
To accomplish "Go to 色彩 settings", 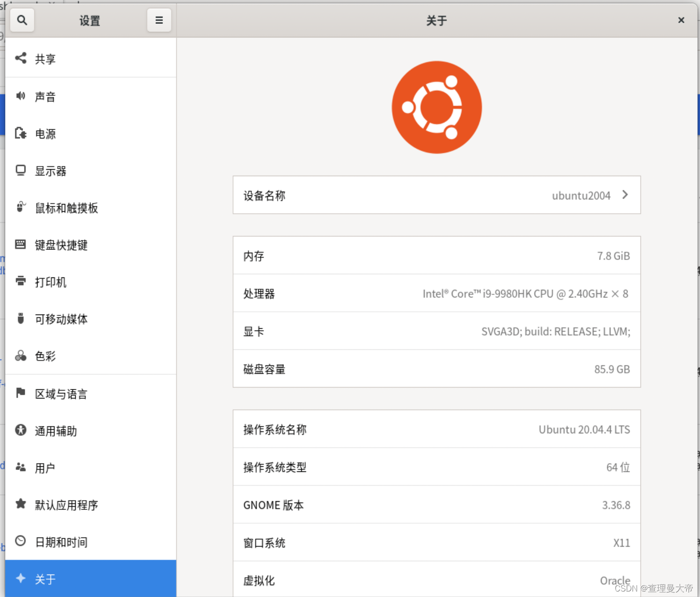I will pyautogui.click(x=90, y=356).
